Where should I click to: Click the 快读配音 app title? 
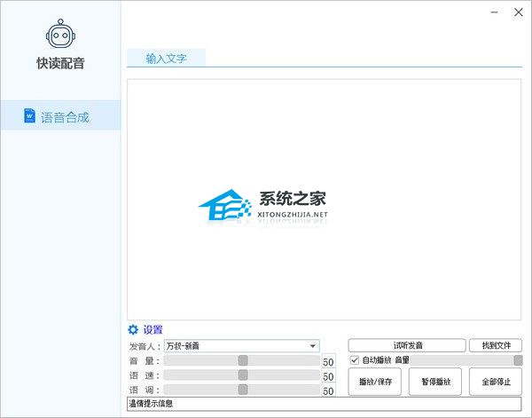point(60,63)
